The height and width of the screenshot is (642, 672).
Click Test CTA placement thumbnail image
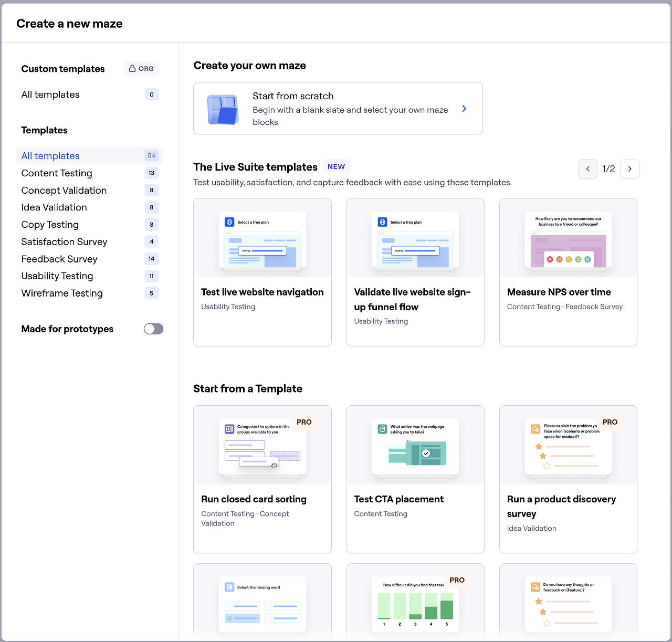pos(415,445)
